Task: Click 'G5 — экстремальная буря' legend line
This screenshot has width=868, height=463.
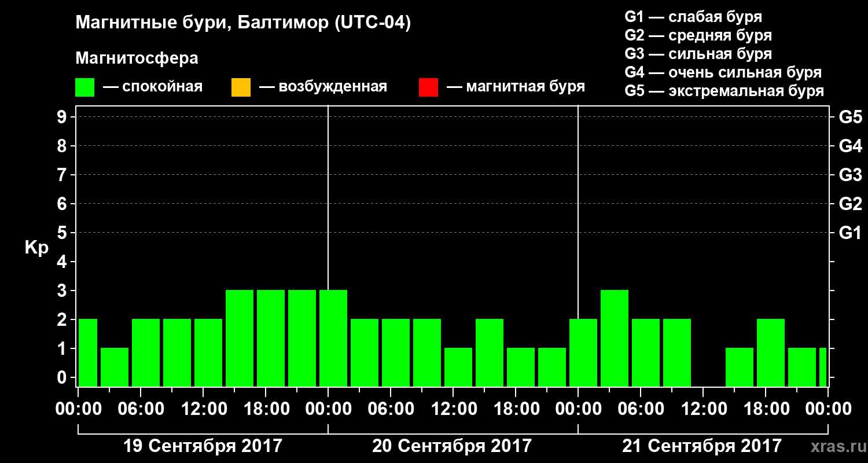Action: pos(724,91)
